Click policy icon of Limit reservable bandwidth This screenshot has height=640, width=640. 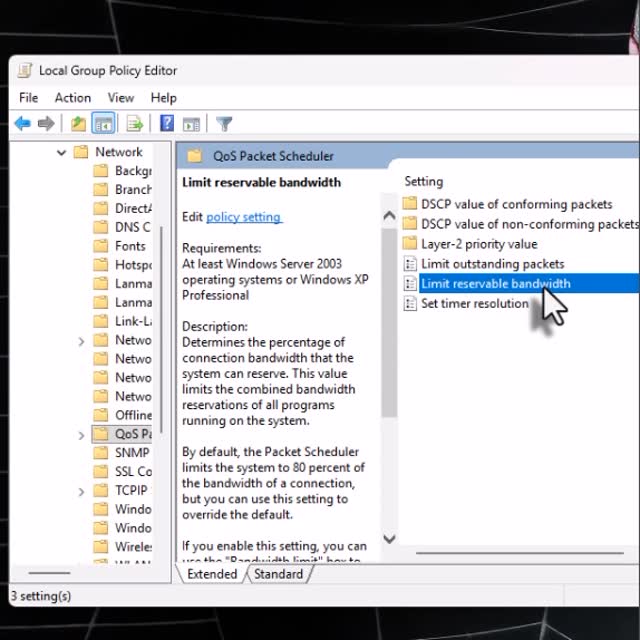(x=410, y=283)
